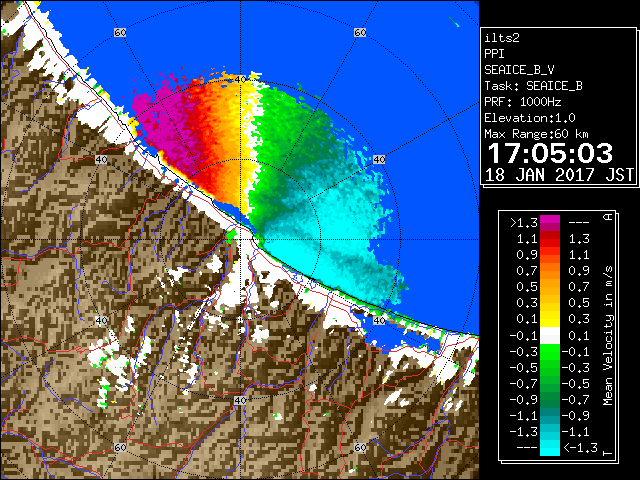Click the letter 'A' atop the legend
Screen dimensions: 640x480
[x=608, y=216]
